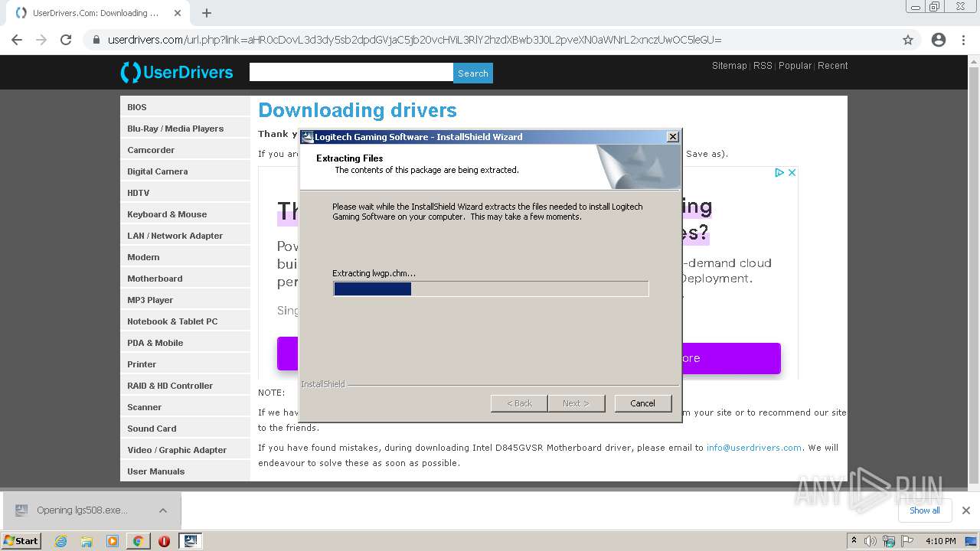Click the red antivirus taskbar icon
Image resolution: width=980 pixels, height=551 pixels.
click(x=164, y=541)
